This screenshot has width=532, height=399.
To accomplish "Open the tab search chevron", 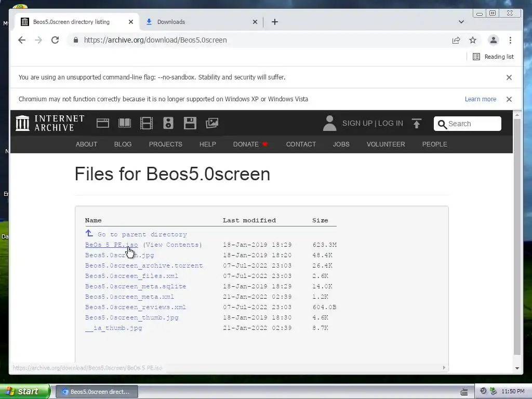I will pyautogui.click(x=461, y=22).
